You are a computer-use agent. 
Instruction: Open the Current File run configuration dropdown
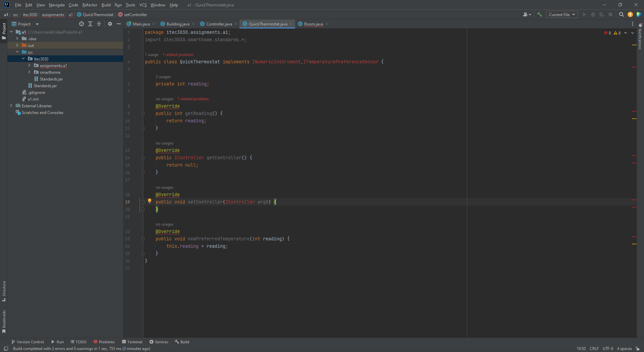click(x=562, y=14)
